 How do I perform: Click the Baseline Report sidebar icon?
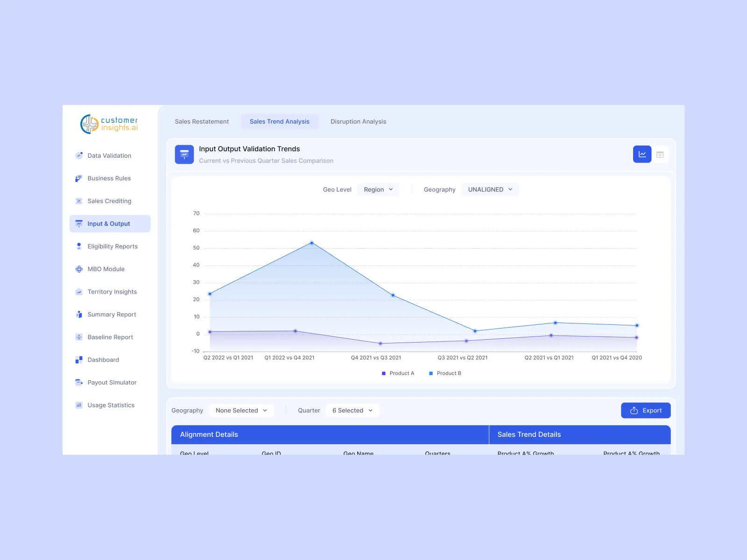79,337
